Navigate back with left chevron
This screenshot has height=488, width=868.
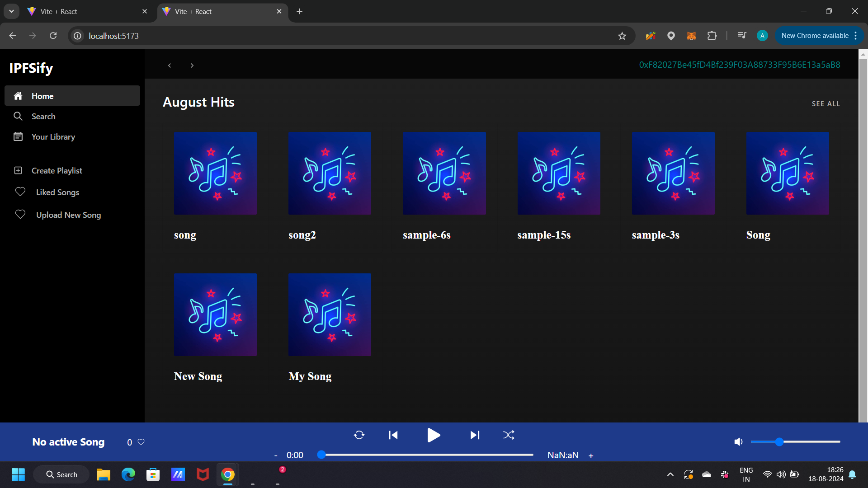[x=170, y=66]
